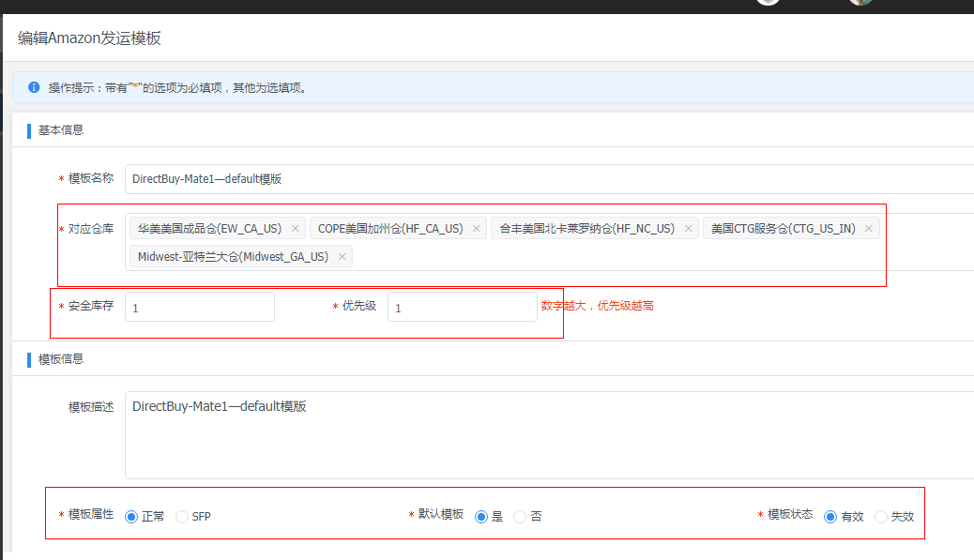Click the 数字越大，优先级越高 hint text
Screen dimensions: 974x560
pos(597,306)
